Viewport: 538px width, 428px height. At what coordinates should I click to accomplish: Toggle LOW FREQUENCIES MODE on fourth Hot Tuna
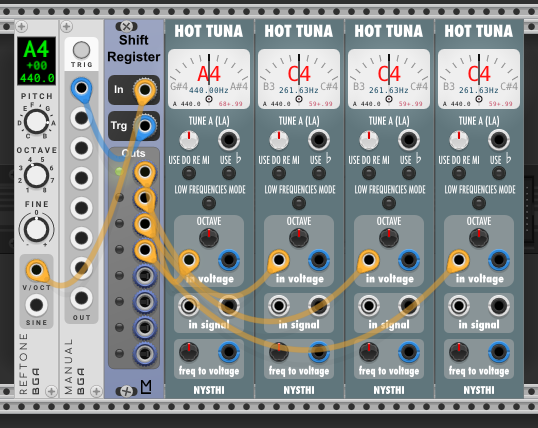coord(479,203)
